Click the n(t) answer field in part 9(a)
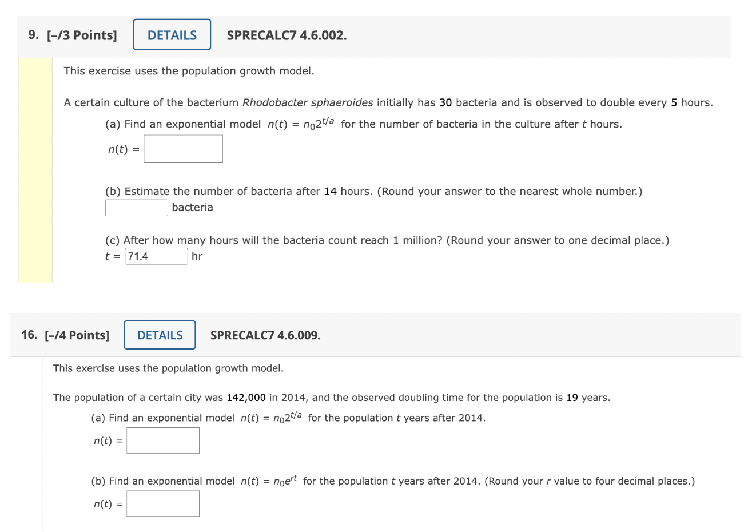Screen dimensions: 756x532 (x=183, y=148)
